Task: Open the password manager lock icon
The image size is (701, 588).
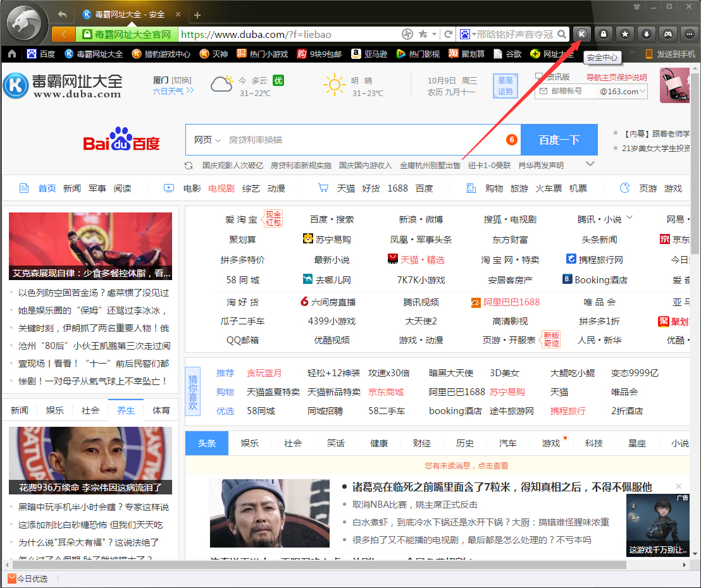Action: (603, 34)
